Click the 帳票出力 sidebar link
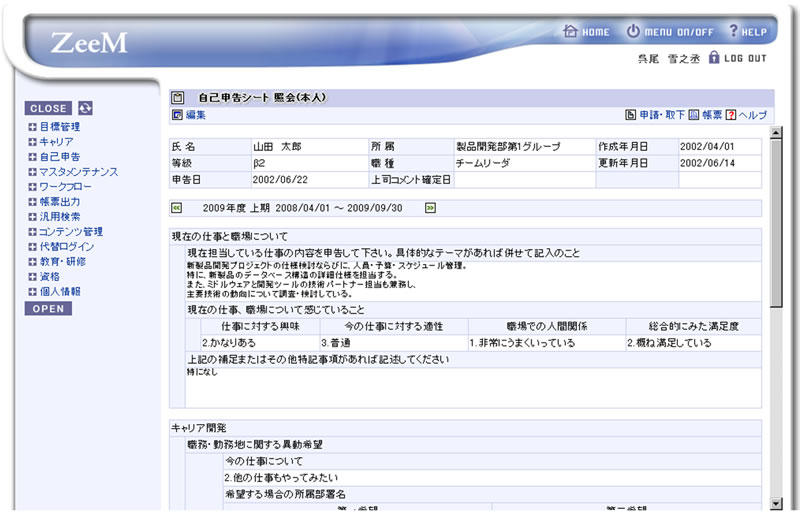The width and height of the screenshot is (800, 513). [x=60, y=202]
